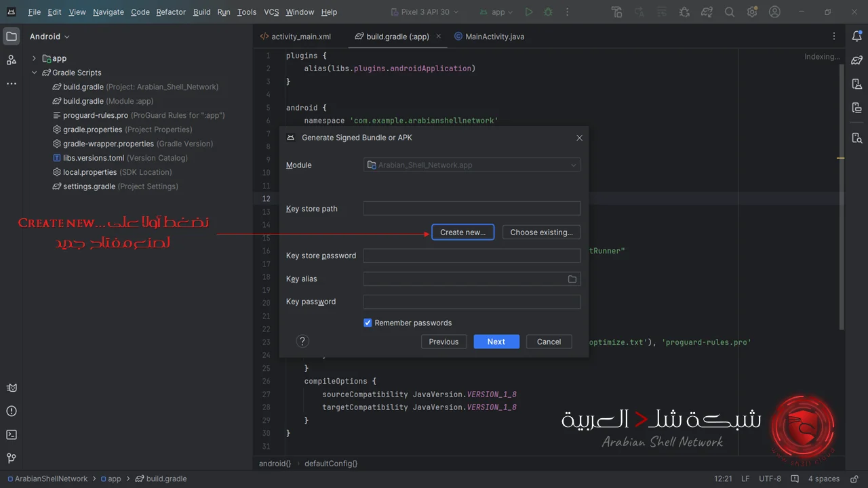Screen dimensions: 868x488
Task: Open the Problems tool window icon
Action: coord(12,411)
